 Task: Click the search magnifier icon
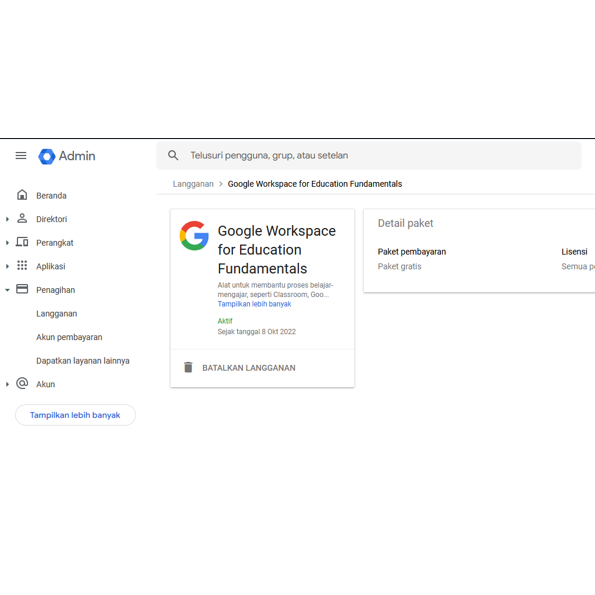(x=173, y=155)
